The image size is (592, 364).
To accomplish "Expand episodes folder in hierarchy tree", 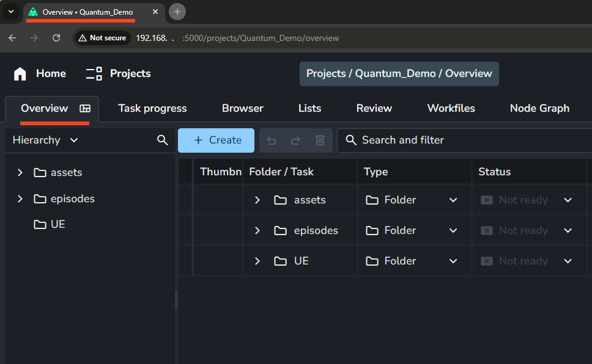I will tap(20, 198).
